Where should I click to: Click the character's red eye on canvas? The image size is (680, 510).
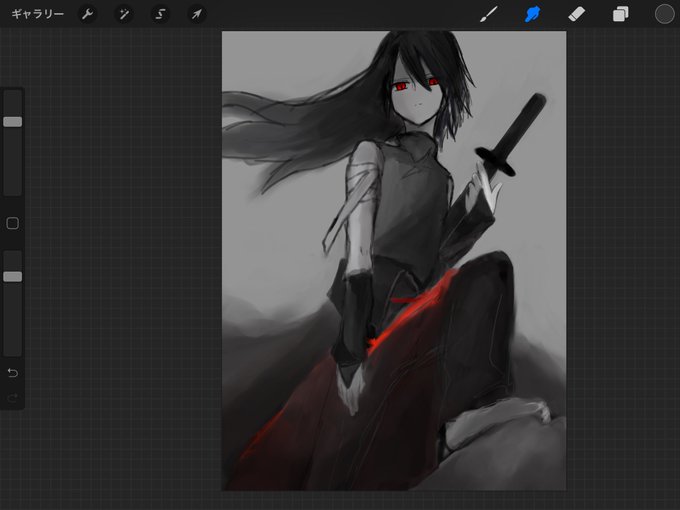click(x=399, y=87)
